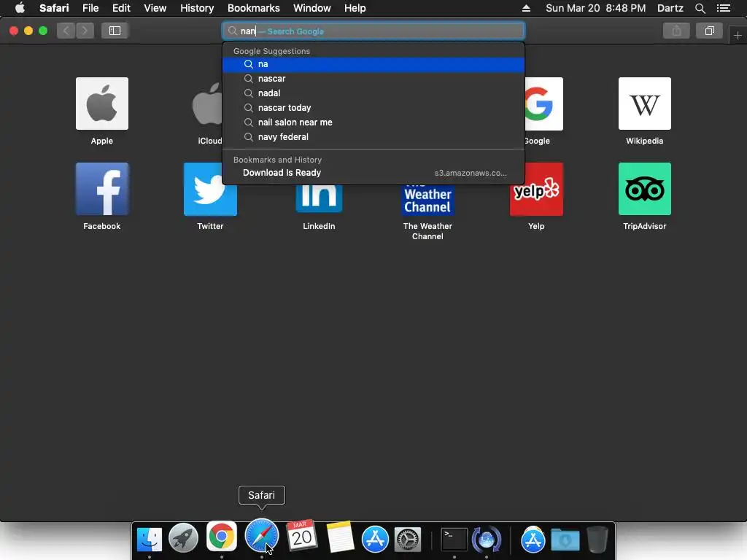Image resolution: width=747 pixels, height=560 pixels.
Task: Open Spotlight search in menu bar
Action: tap(700, 8)
